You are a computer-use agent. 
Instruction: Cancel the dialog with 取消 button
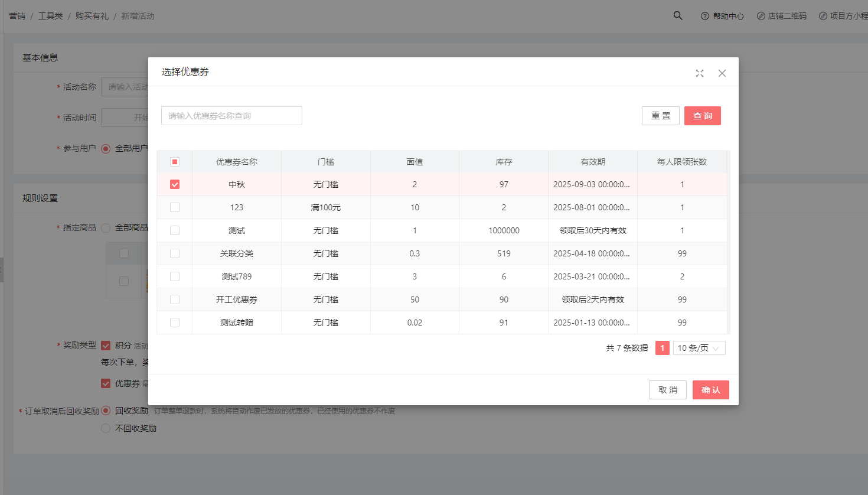(x=667, y=390)
